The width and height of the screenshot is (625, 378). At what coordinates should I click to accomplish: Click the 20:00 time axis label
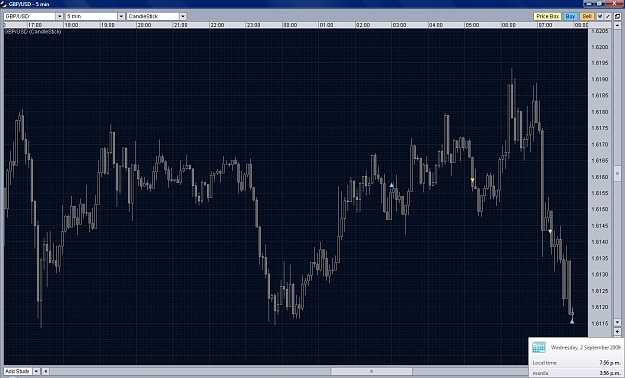coord(144,25)
